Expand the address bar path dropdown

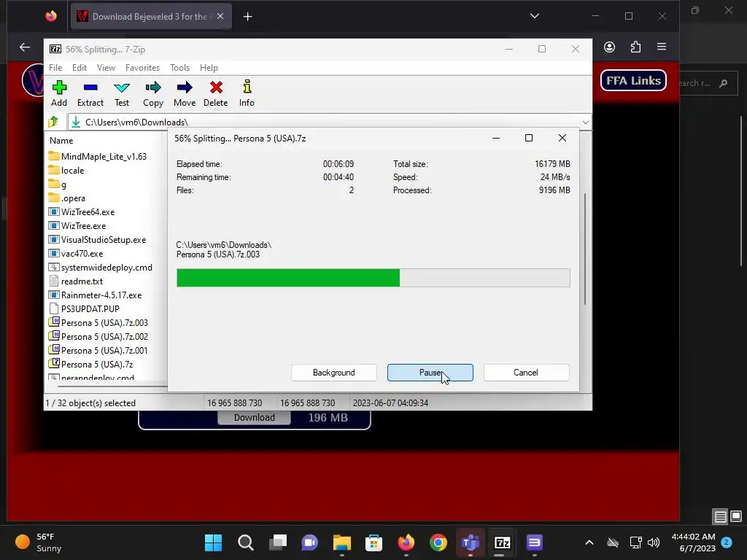[x=586, y=122]
